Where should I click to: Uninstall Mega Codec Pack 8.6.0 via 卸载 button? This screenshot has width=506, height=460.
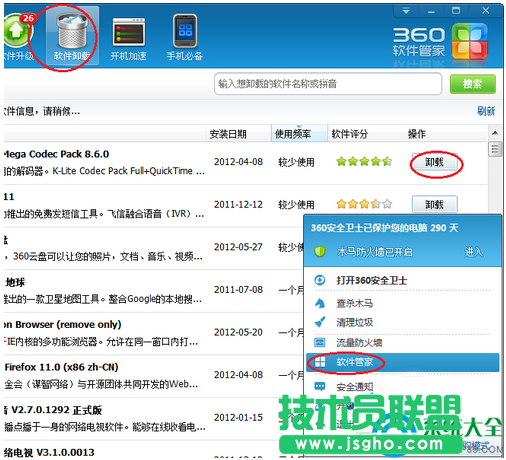[435, 162]
